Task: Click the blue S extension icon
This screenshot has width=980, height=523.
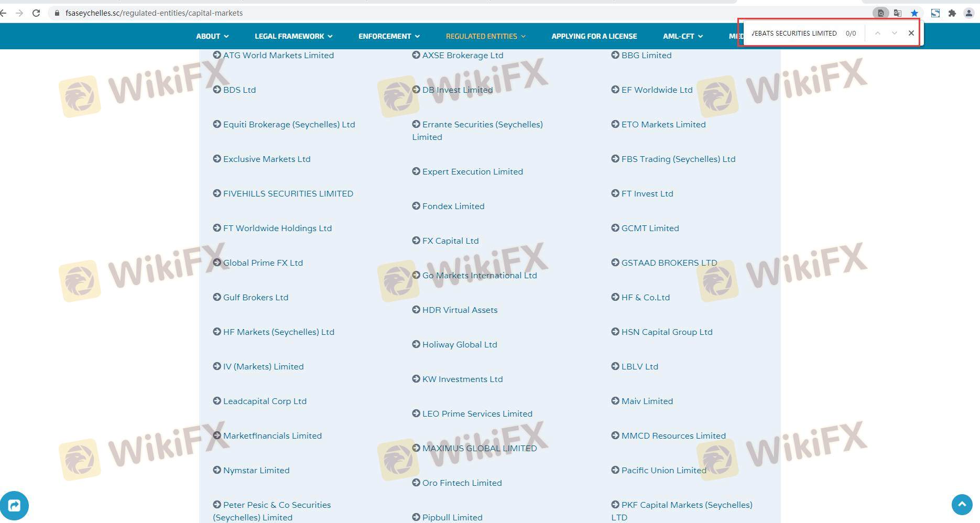Action: 935,13
